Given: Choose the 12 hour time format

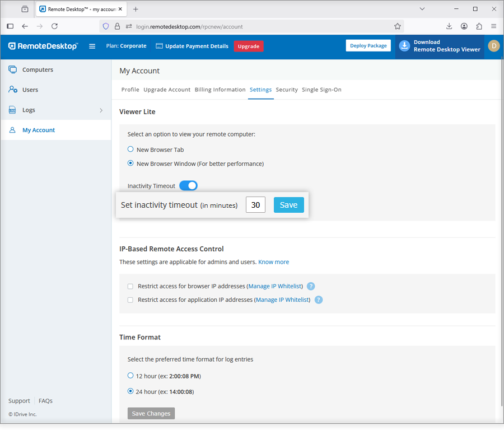Looking at the screenshot, I should [x=130, y=376].
